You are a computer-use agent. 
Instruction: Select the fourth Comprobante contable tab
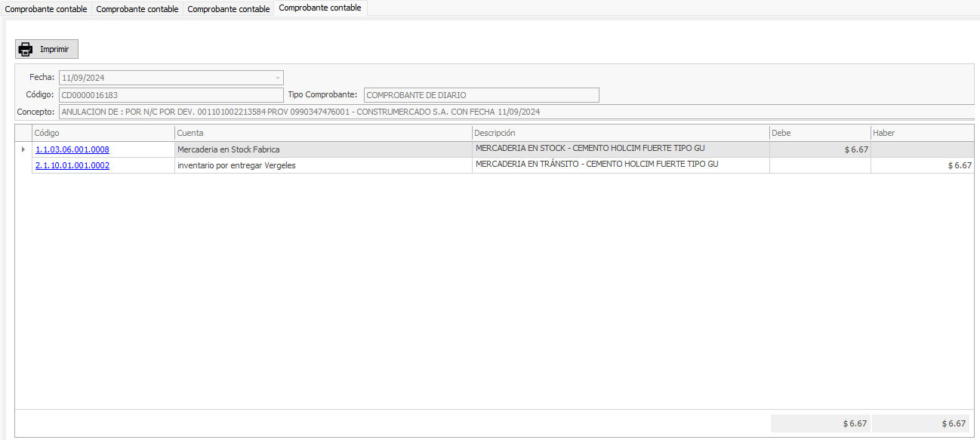pos(320,8)
